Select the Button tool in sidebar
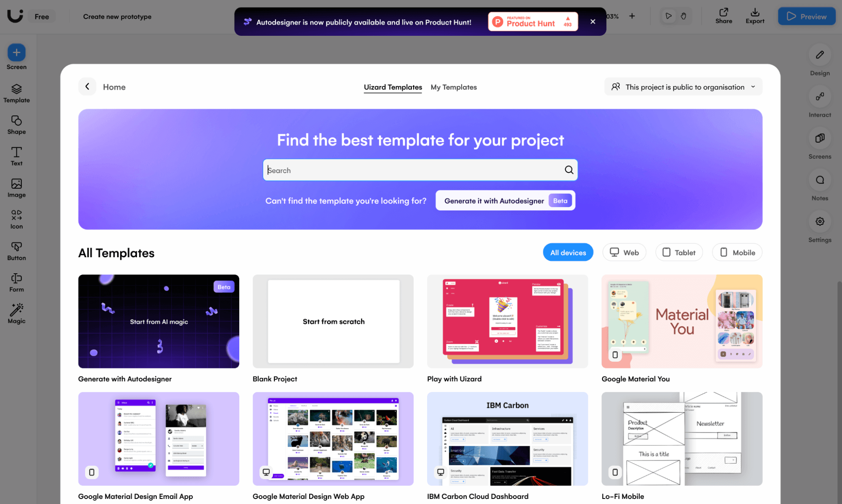This screenshot has height=504, width=842. point(16,251)
